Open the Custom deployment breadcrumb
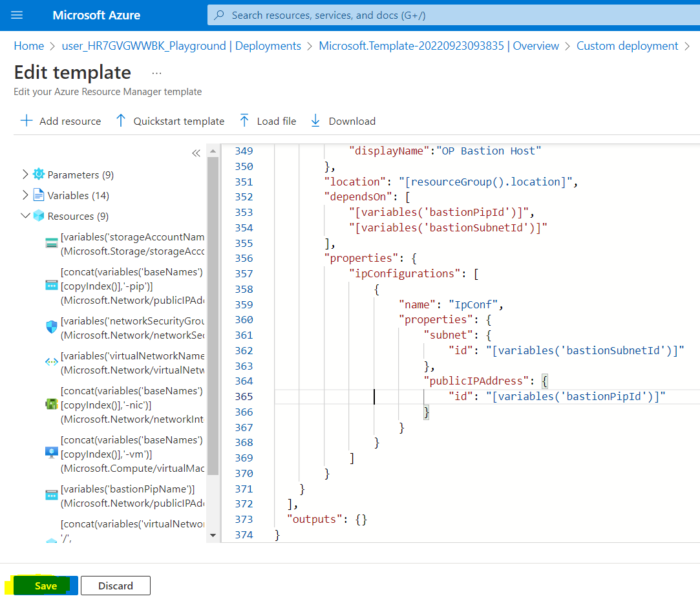The image size is (700, 603). 627,46
